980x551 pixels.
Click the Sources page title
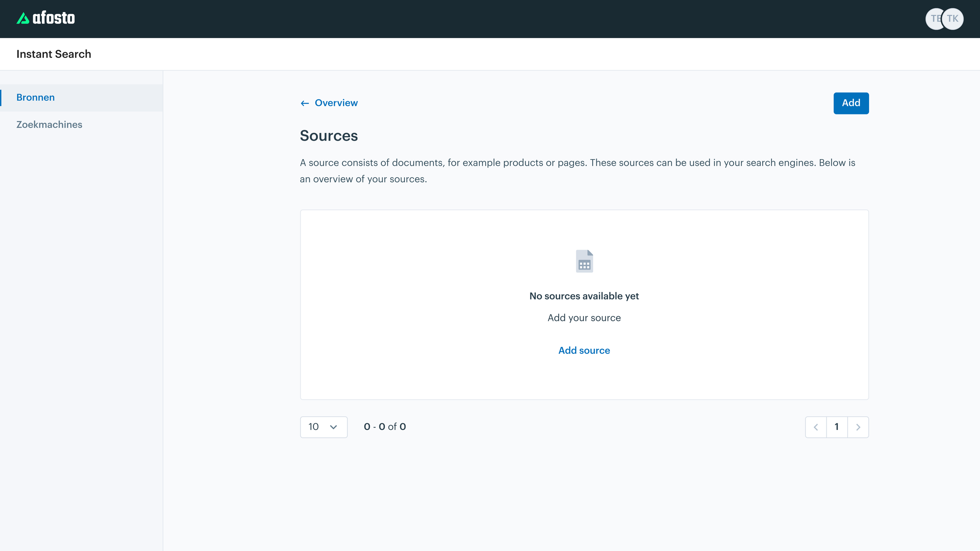tap(329, 136)
